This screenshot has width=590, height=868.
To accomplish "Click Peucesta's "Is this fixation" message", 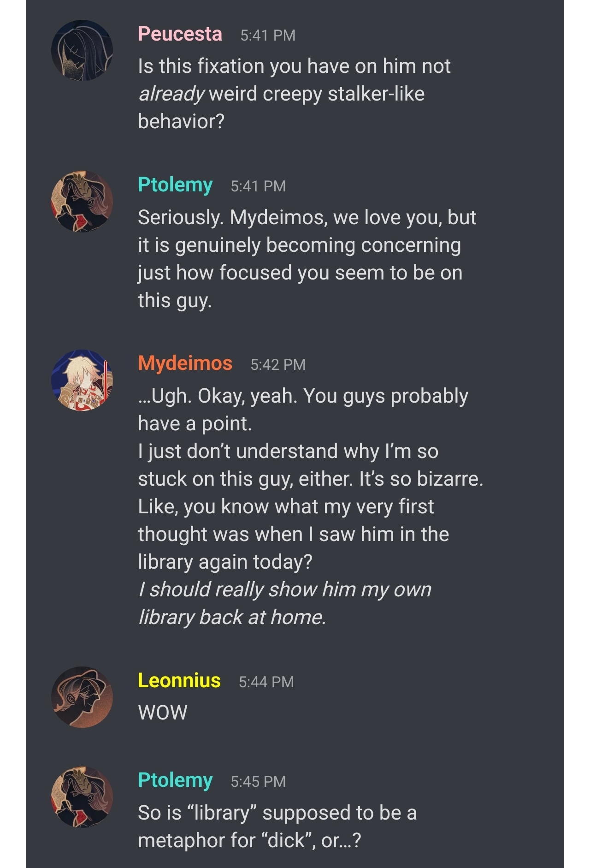I will pyautogui.click(x=294, y=94).
